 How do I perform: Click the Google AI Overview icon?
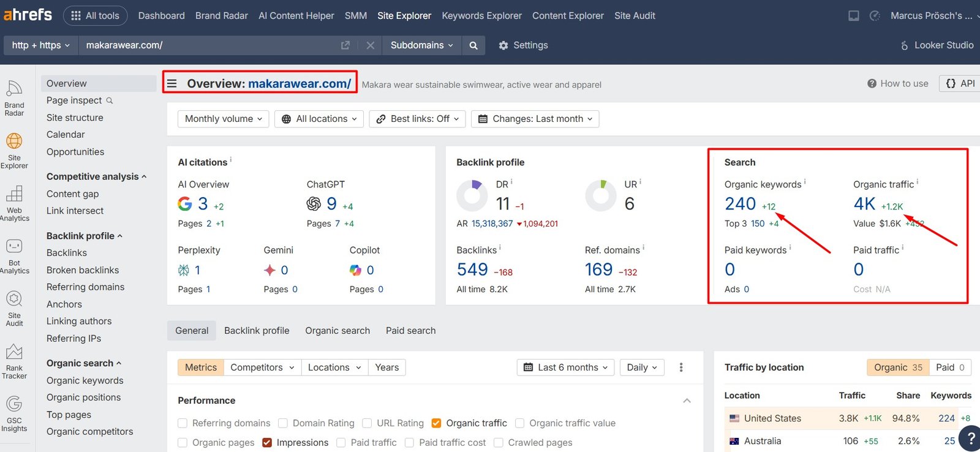pyautogui.click(x=184, y=203)
